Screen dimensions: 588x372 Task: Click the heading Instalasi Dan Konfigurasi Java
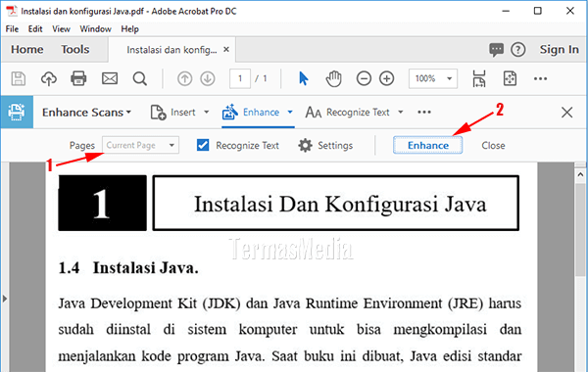340,205
